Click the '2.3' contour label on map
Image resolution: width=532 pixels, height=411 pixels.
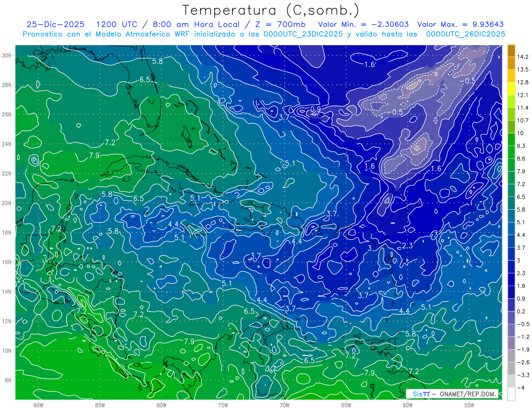coord(407,246)
